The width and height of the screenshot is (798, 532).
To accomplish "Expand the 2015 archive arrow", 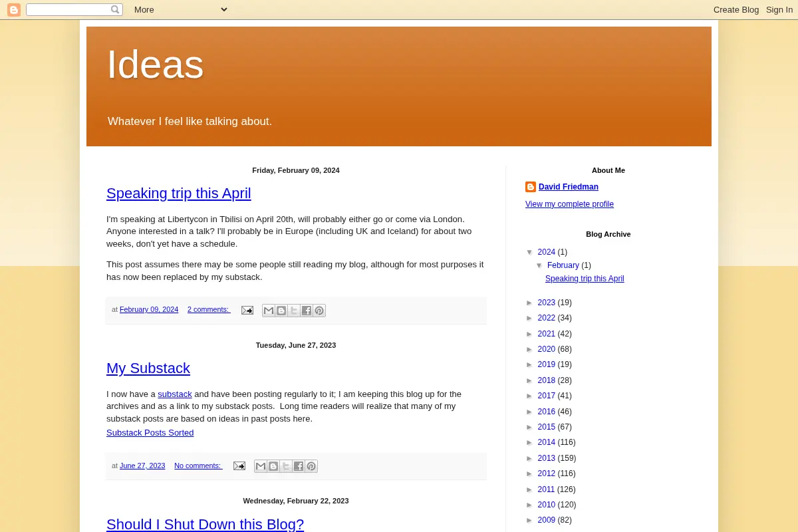I will tap(530, 427).
